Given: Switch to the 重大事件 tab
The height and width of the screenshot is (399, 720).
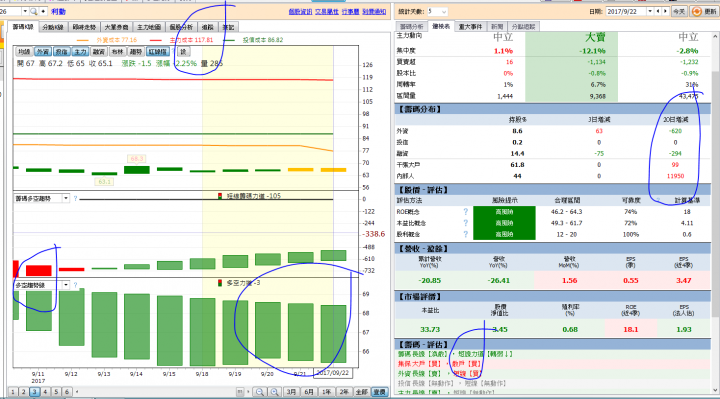Looking at the screenshot, I should [x=471, y=27].
